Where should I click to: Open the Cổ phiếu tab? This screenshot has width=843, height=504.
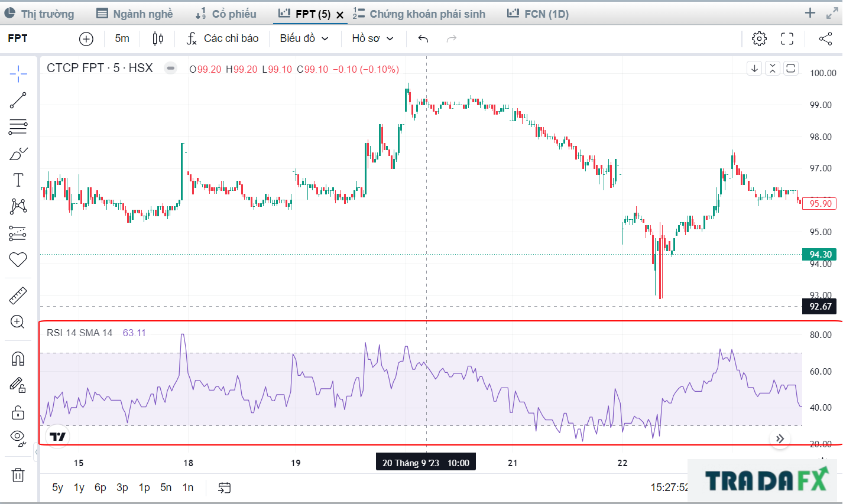226,14
